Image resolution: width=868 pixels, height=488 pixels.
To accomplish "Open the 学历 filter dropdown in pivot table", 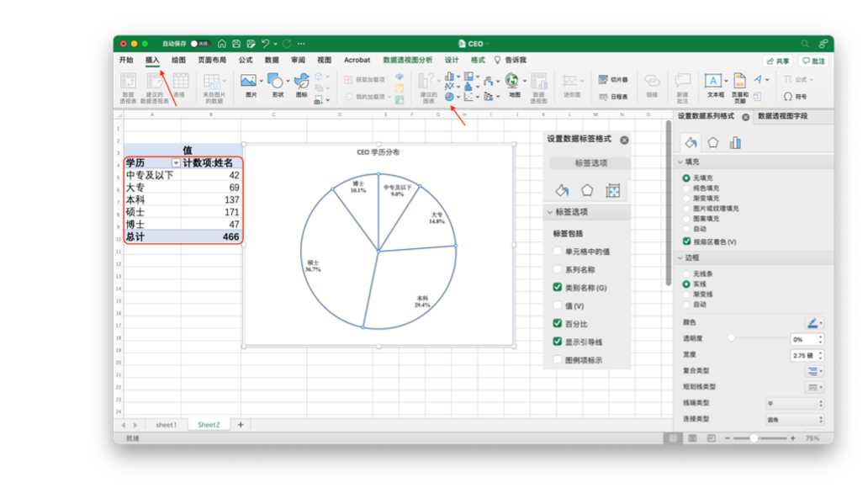I will (175, 163).
